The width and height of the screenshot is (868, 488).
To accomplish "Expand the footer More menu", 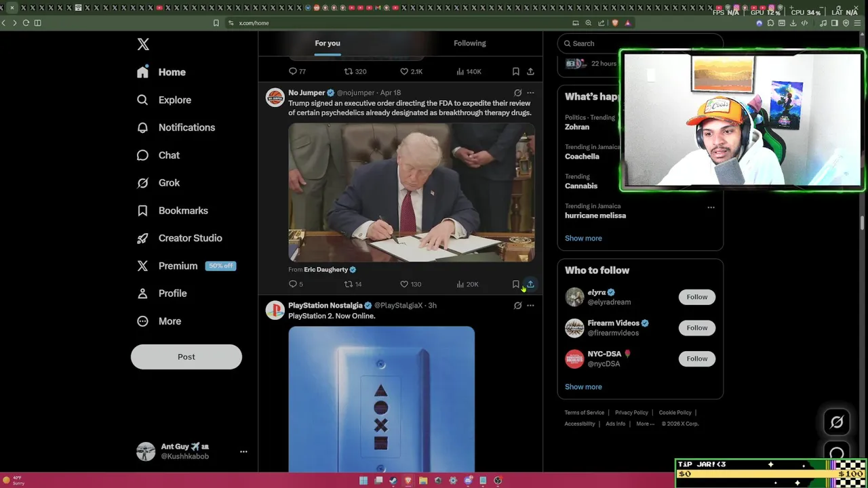I will [x=645, y=424].
